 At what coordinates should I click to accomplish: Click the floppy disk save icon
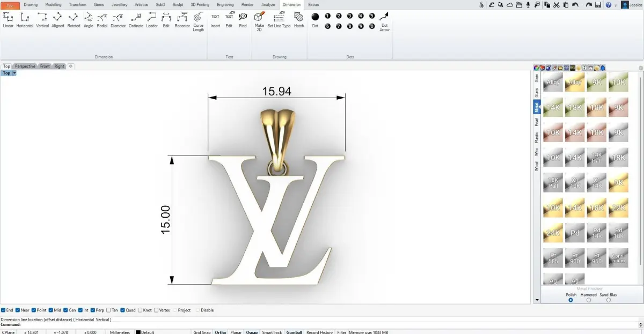coord(598,5)
